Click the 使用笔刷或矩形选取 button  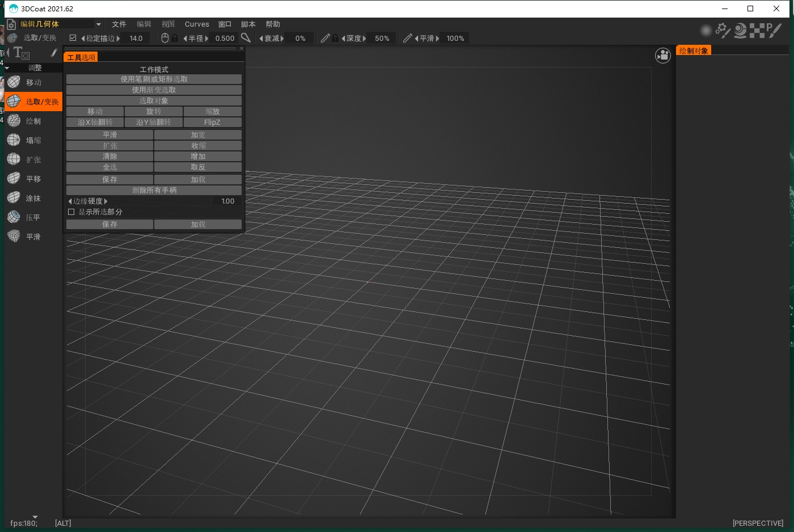tap(154, 79)
